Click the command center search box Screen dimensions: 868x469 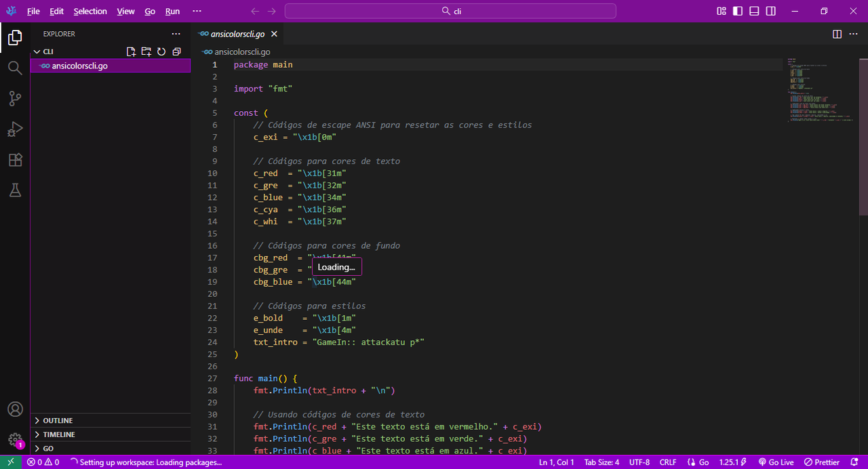[450, 12]
